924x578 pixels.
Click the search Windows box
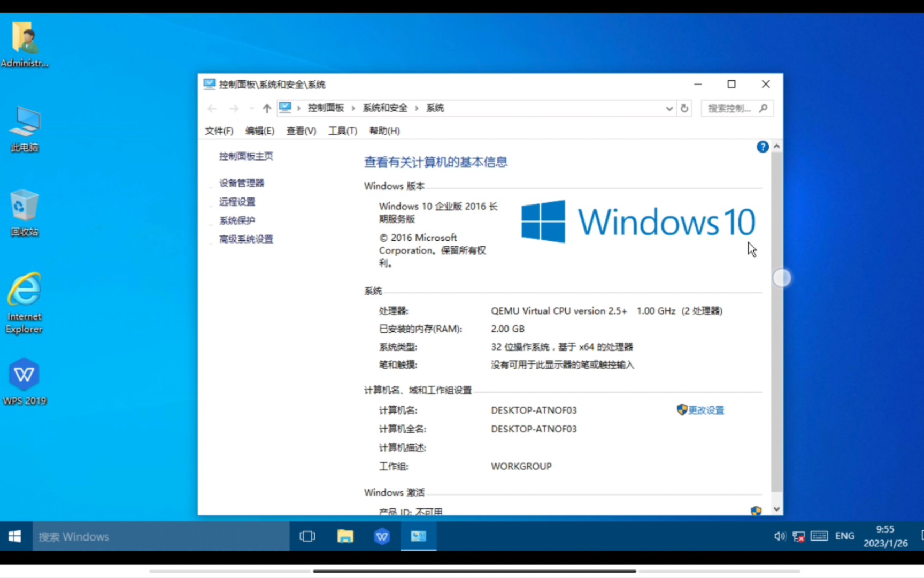161,536
